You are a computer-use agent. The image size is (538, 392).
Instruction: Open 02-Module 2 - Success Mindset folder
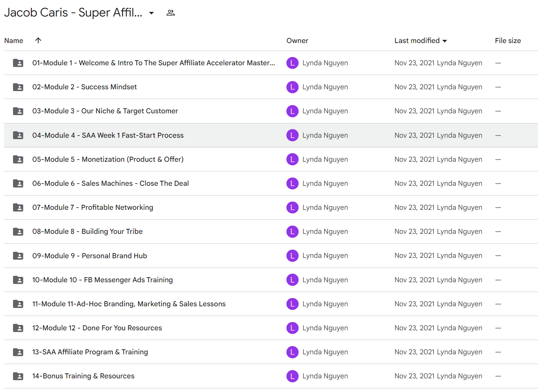point(84,87)
